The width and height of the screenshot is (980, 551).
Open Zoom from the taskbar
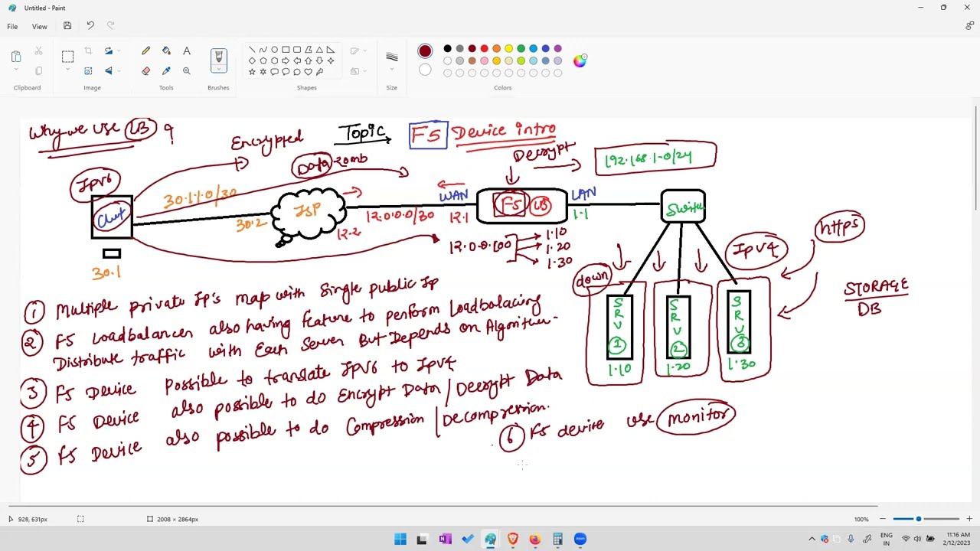click(x=580, y=539)
